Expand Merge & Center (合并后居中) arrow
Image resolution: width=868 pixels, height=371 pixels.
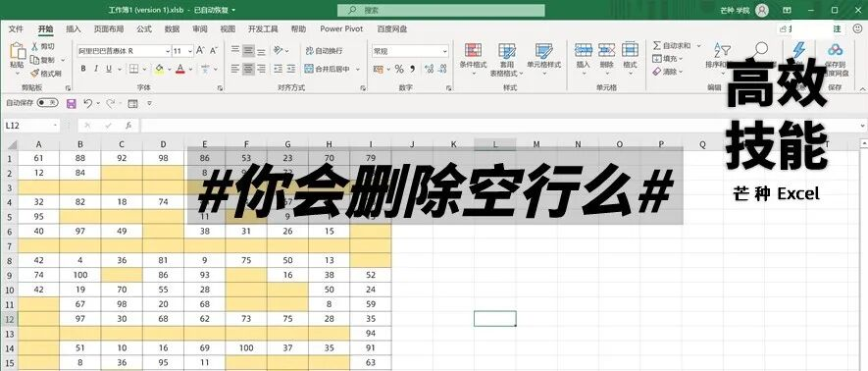click(358, 70)
